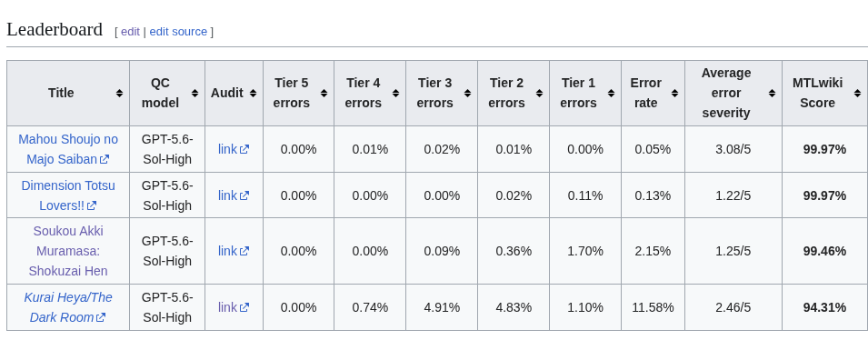868x340 pixels.
Task: Click the edit source link
Action: (x=178, y=32)
